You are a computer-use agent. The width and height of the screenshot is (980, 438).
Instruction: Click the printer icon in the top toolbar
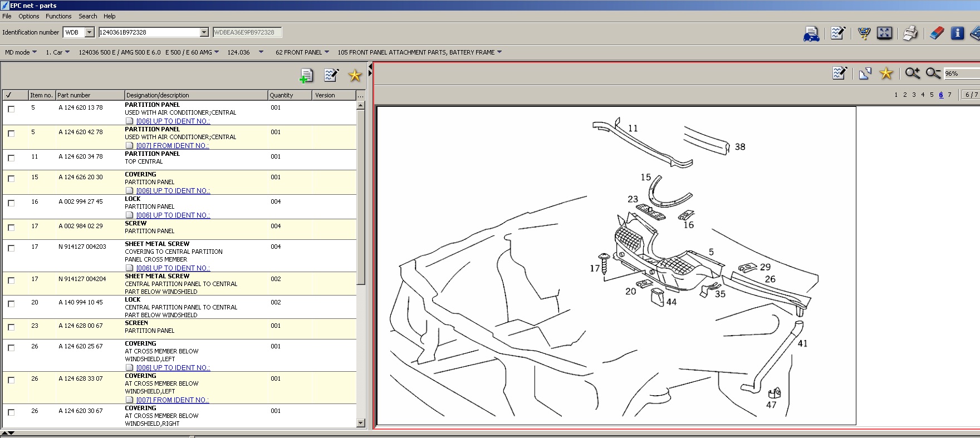pyautogui.click(x=910, y=33)
